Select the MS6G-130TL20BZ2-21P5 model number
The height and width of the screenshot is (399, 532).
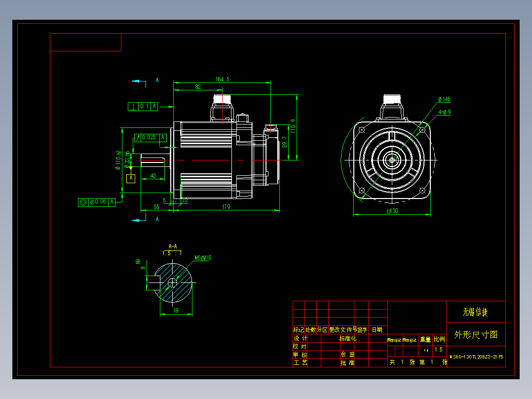[x=476, y=357]
